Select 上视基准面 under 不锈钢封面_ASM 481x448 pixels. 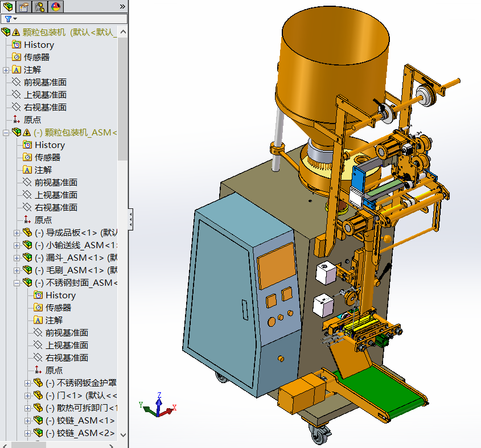[x=67, y=345]
